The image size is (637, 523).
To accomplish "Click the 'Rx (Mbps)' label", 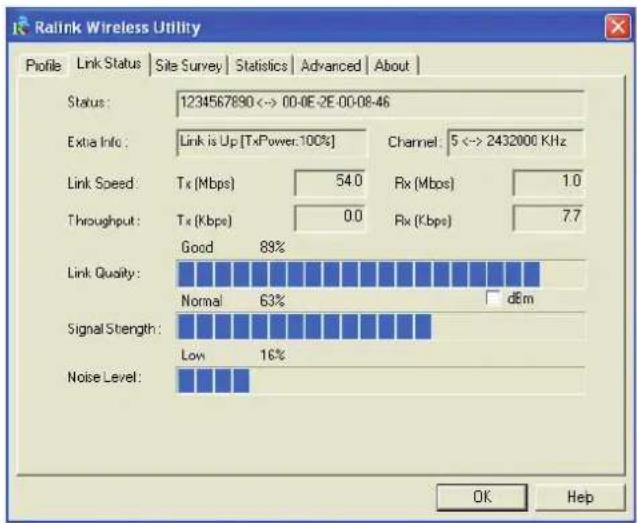I will [x=424, y=183].
